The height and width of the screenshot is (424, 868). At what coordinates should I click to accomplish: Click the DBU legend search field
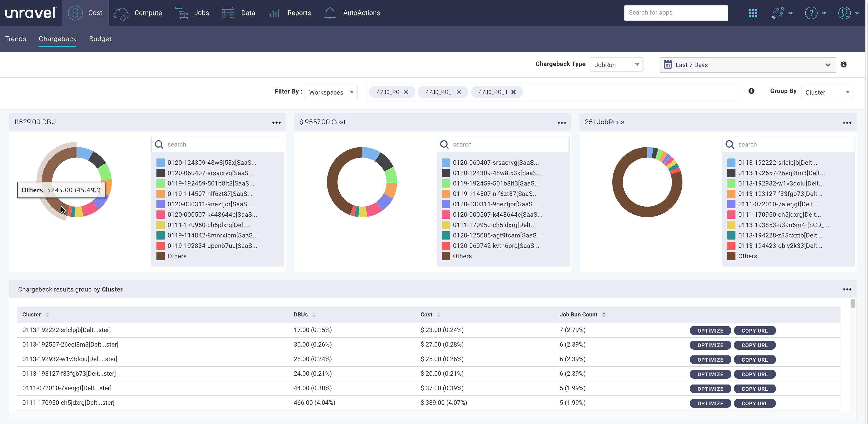click(x=218, y=144)
